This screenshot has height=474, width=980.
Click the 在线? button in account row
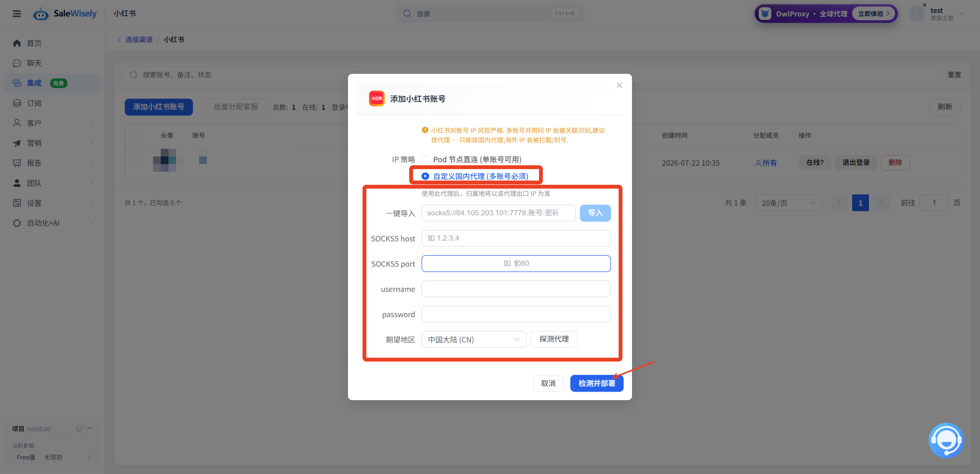click(815, 163)
